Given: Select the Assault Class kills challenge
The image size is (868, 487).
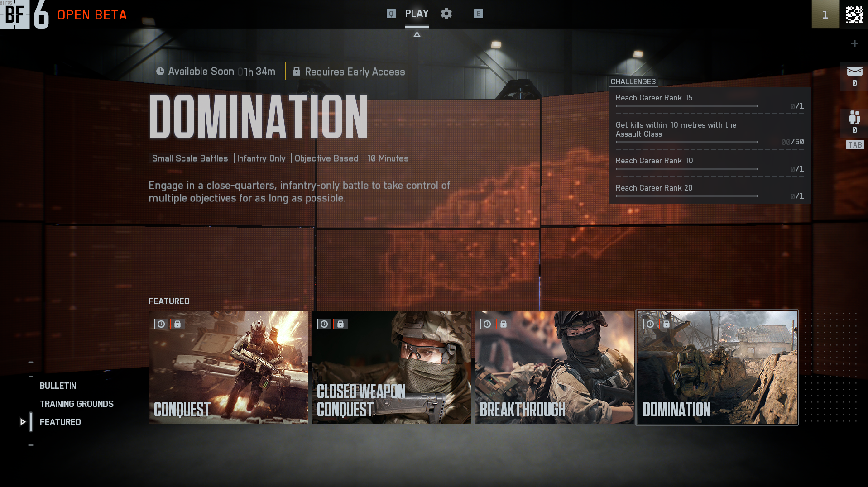Looking at the screenshot, I should coord(710,133).
